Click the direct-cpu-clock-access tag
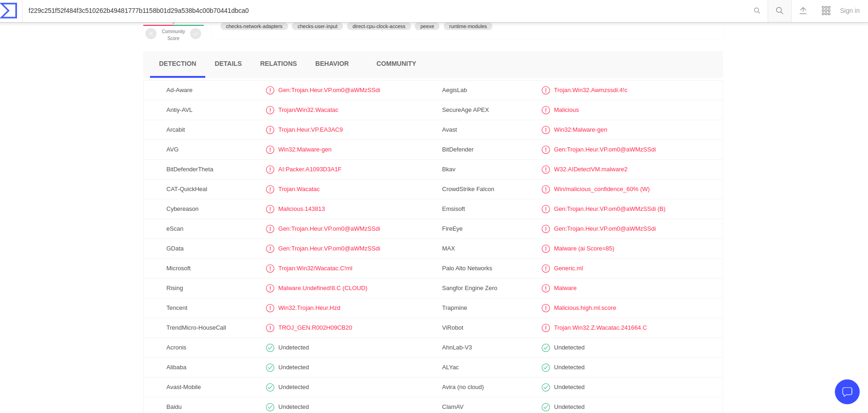The image size is (868, 413). coord(379,26)
